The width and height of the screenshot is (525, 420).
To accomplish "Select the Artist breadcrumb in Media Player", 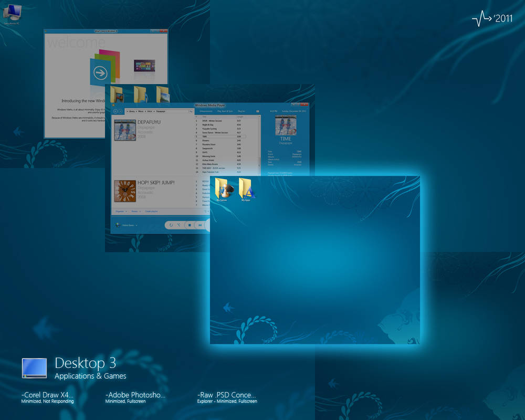I will (150, 111).
